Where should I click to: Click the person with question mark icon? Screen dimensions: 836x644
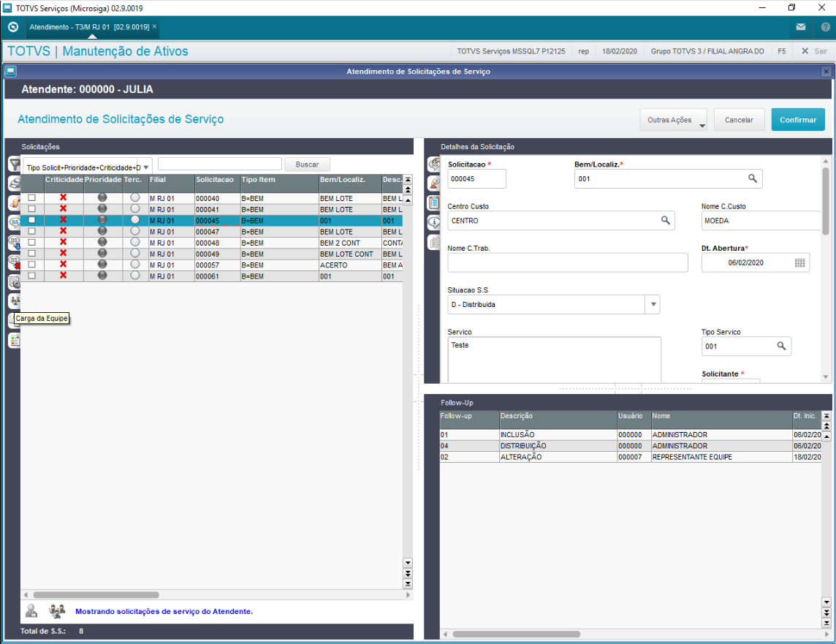[433, 184]
